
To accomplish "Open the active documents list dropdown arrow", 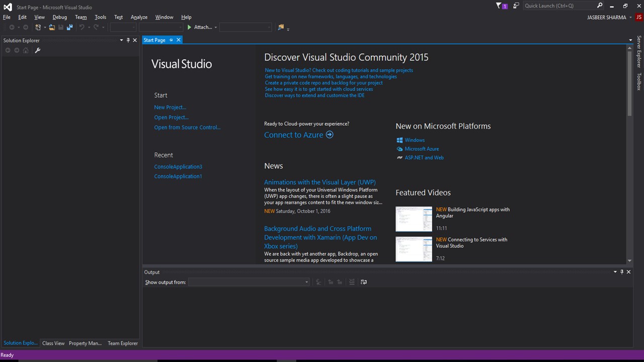I will tap(630, 40).
